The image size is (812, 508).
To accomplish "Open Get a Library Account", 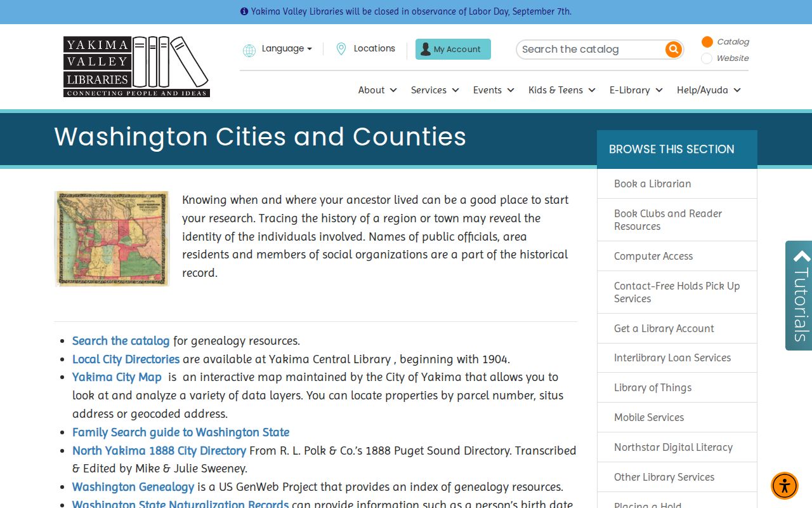I will tap(677, 328).
